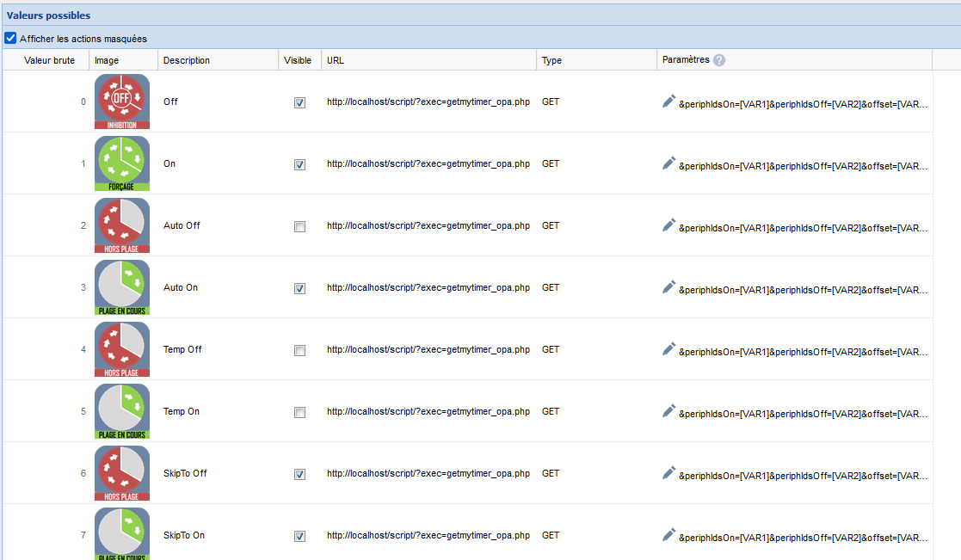This screenshot has width=961, height=560.
Task: Click the Auto On plage en cours image
Action: [122, 287]
